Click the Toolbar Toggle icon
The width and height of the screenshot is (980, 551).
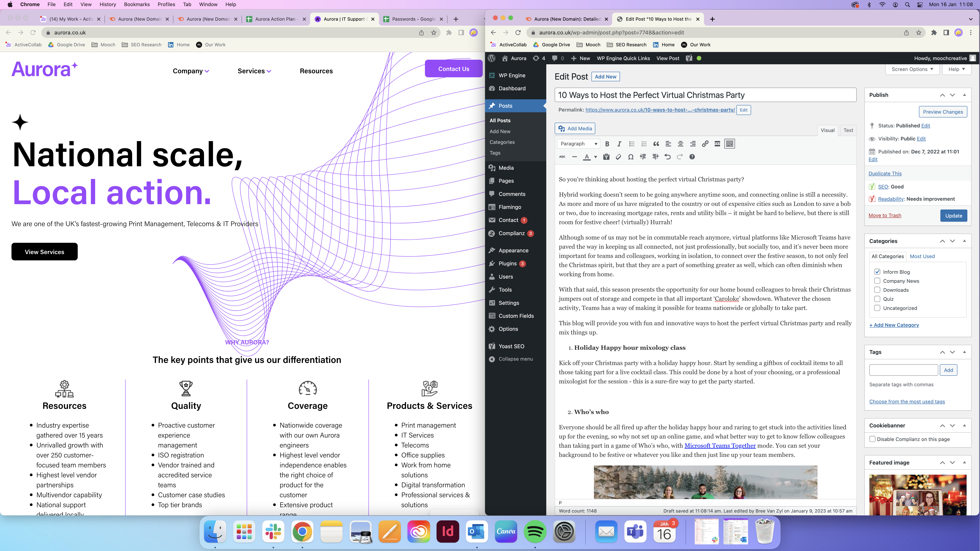[x=729, y=144]
